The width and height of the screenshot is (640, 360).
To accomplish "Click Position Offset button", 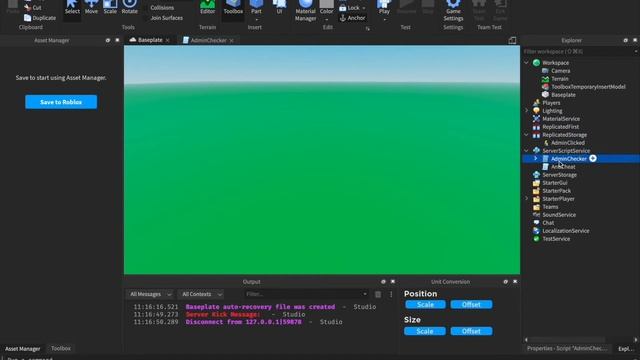I will click(471, 304).
